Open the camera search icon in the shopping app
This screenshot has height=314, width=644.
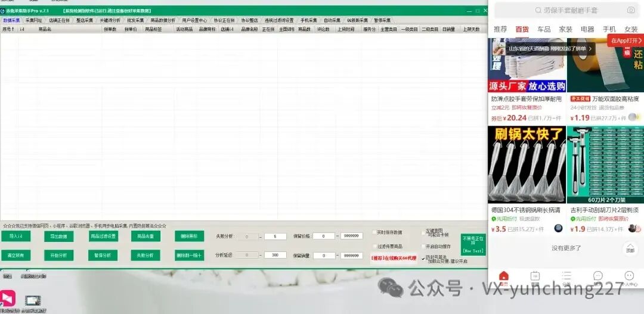631,10
